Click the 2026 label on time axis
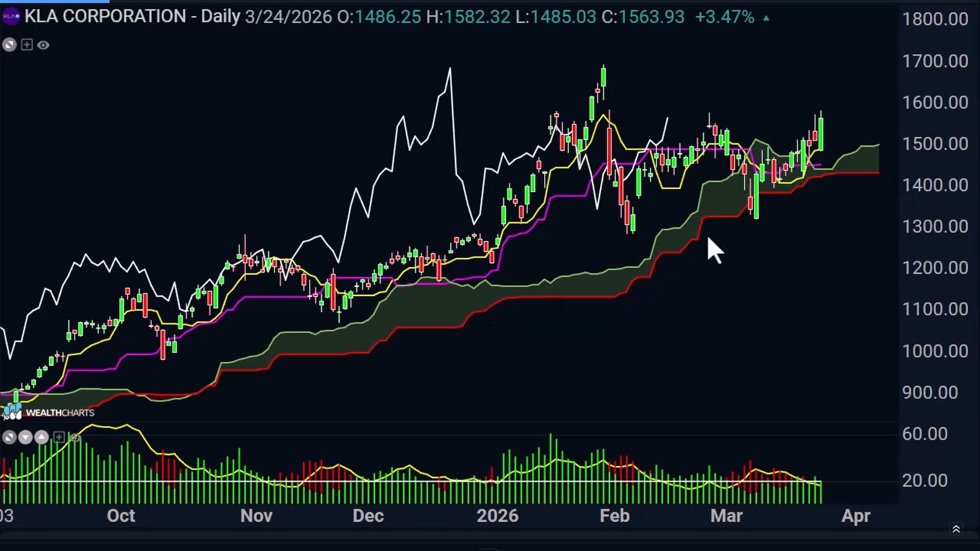 pyautogui.click(x=498, y=515)
